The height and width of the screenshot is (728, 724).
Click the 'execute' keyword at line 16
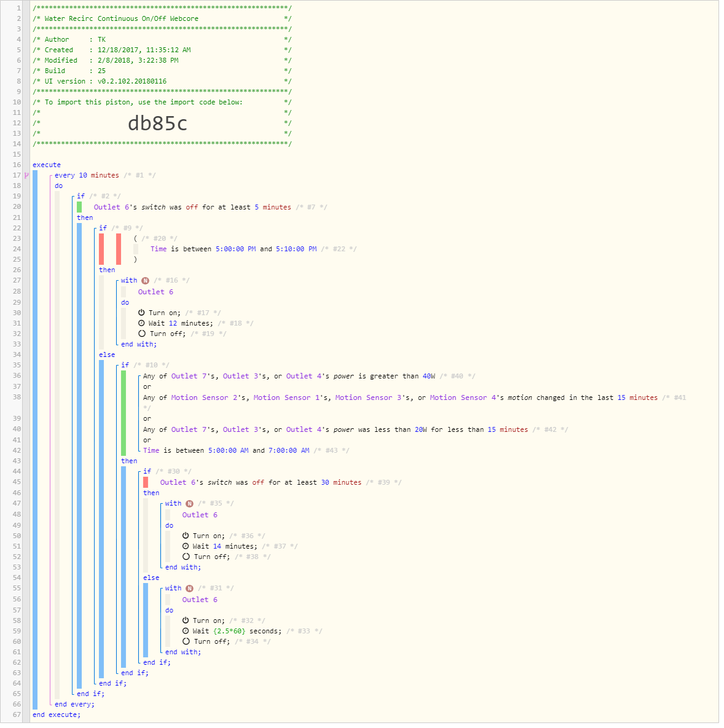coord(47,166)
